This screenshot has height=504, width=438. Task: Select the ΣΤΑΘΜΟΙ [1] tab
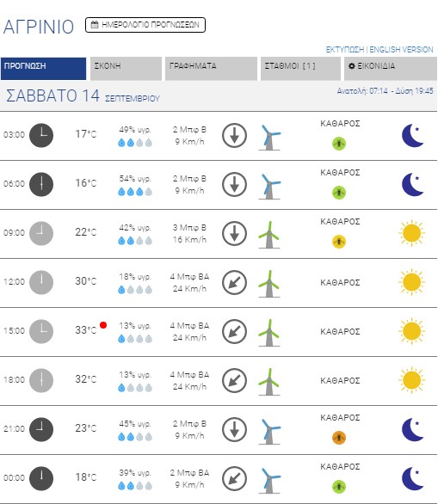(300, 69)
